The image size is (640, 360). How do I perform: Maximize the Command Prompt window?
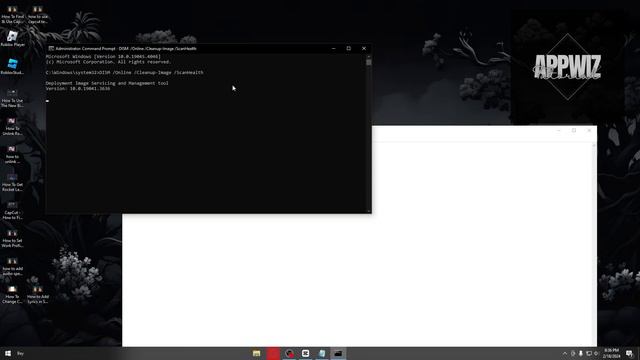click(349, 49)
